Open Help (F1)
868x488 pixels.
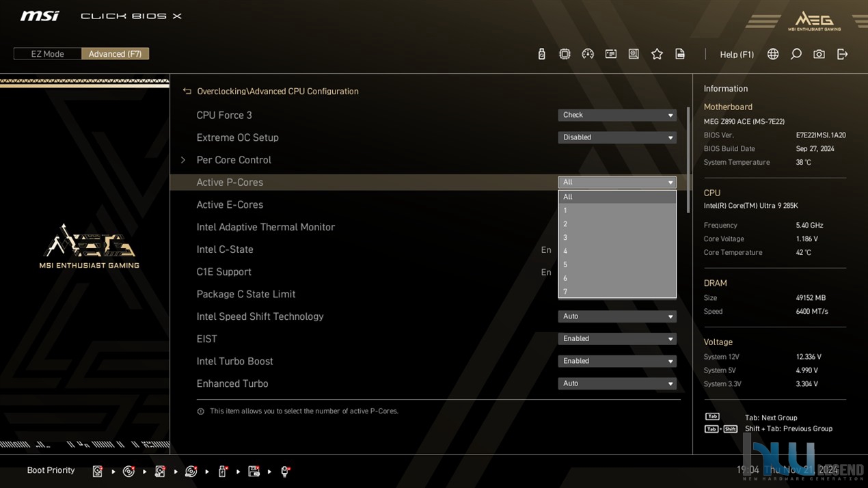737,55
